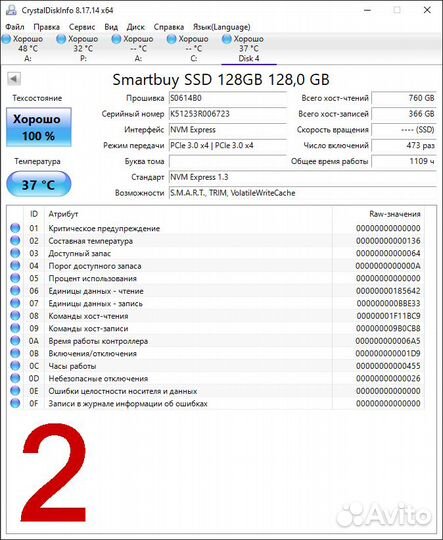Image resolution: width=443 pixels, height=540 pixels.
Task: Click the Интерфейс field NVM Express
Action: click(x=228, y=130)
